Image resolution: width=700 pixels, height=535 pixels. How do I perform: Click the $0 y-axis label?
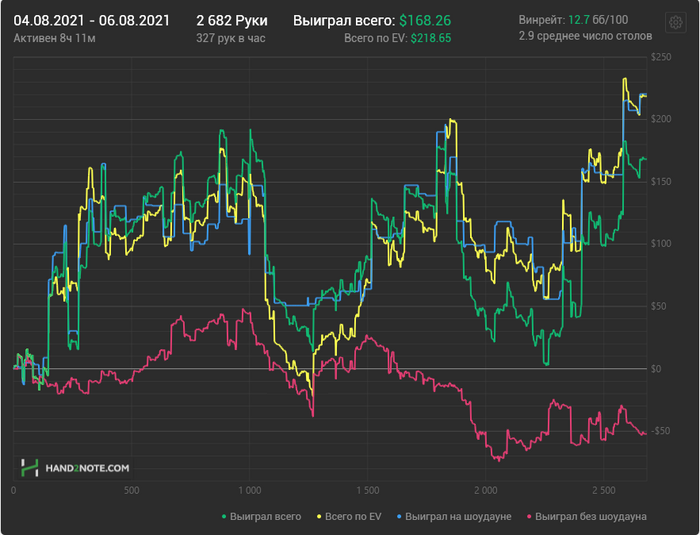(x=656, y=369)
